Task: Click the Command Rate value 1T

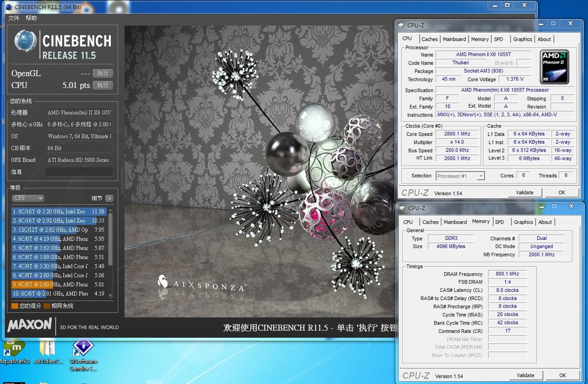Action: pyautogui.click(x=507, y=331)
